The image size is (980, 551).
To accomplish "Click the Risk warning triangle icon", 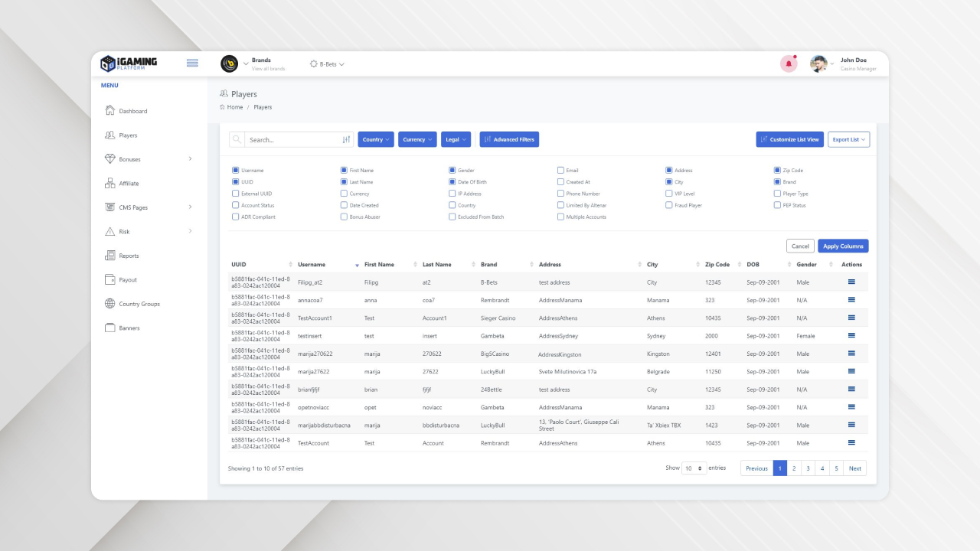I will pyautogui.click(x=109, y=231).
